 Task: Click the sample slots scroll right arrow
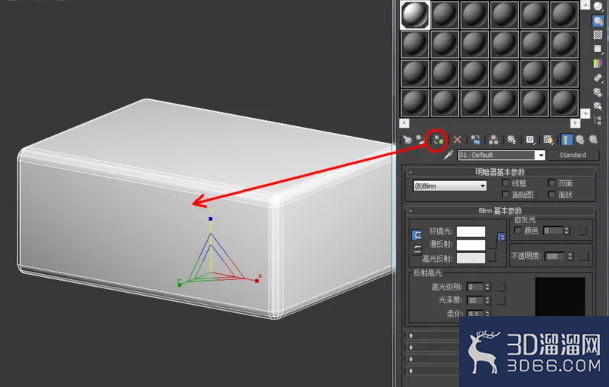[575, 123]
